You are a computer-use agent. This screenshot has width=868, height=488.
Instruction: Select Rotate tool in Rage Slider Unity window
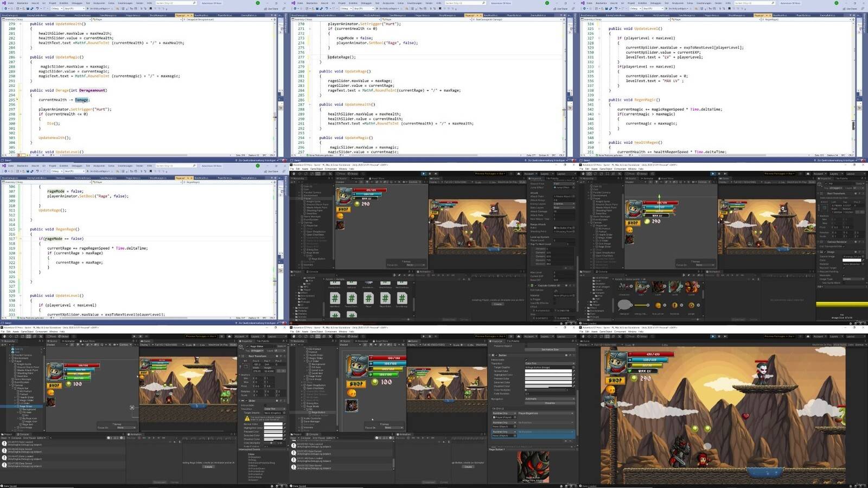pyautogui.click(x=16, y=337)
